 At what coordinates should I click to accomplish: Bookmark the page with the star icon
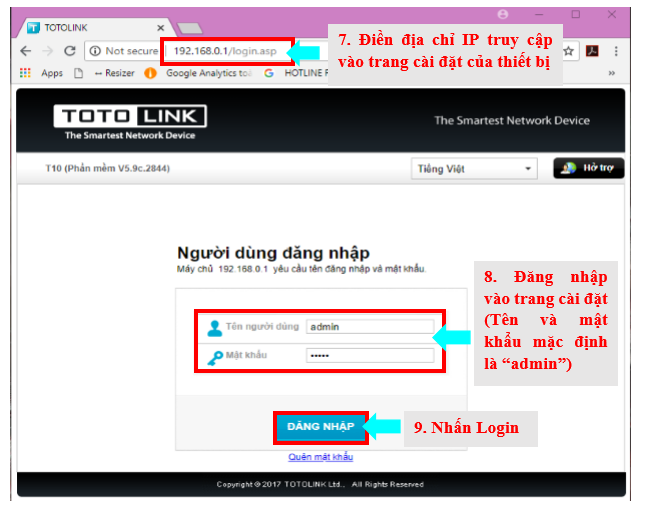pyautogui.click(x=569, y=51)
